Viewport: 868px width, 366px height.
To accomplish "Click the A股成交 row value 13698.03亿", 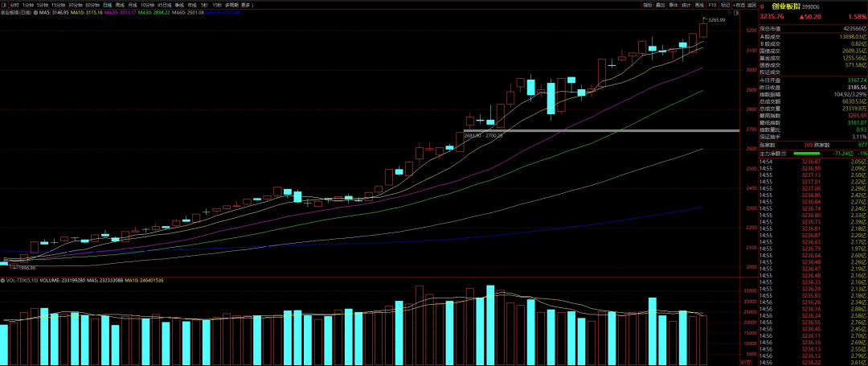I will pyautogui.click(x=852, y=36).
